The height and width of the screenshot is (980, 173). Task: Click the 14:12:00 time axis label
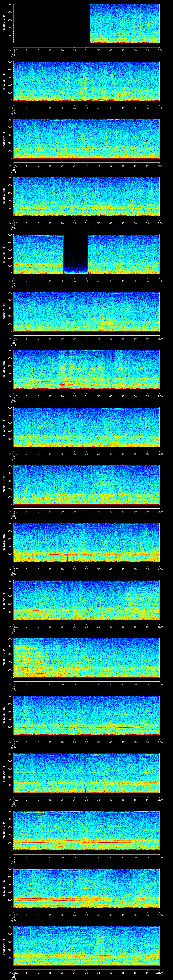(x=13, y=511)
